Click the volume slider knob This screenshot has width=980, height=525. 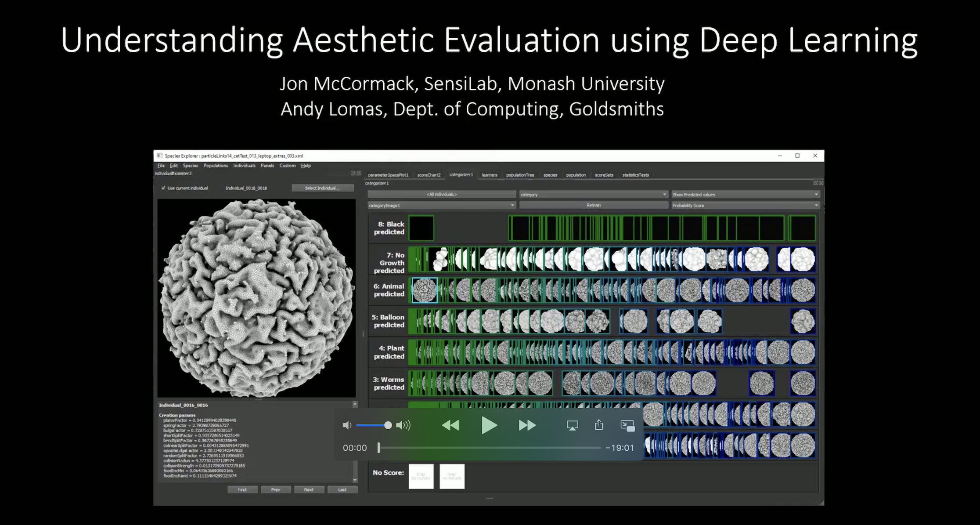tap(388, 425)
